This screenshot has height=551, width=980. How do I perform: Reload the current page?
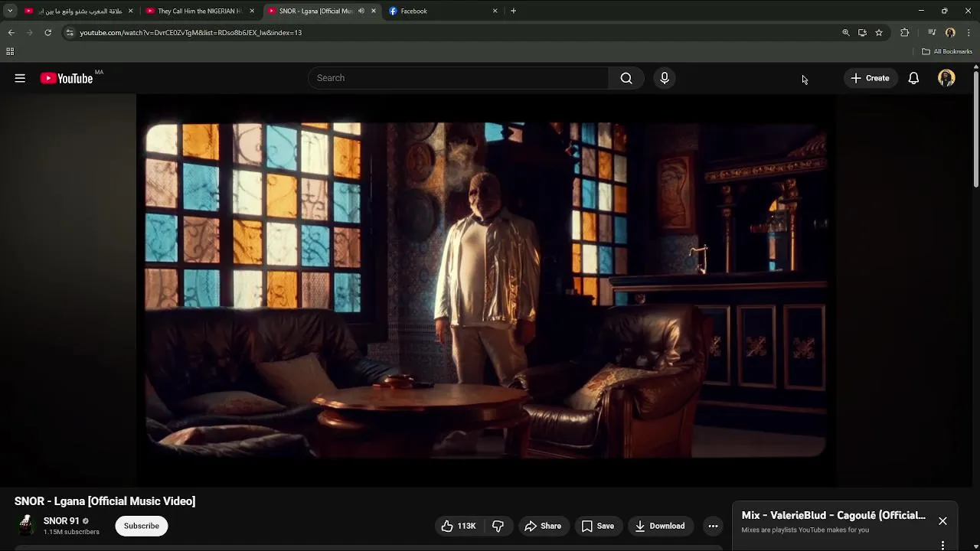click(47, 33)
